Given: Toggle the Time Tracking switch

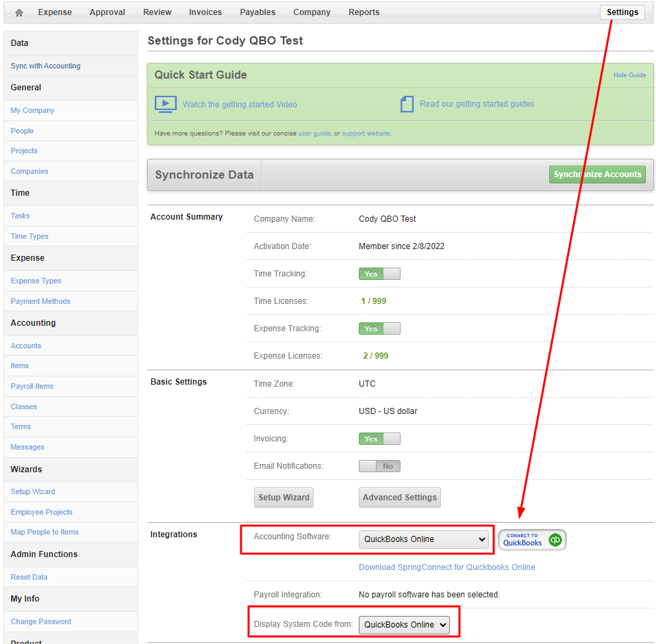Looking at the screenshot, I should 379,274.
